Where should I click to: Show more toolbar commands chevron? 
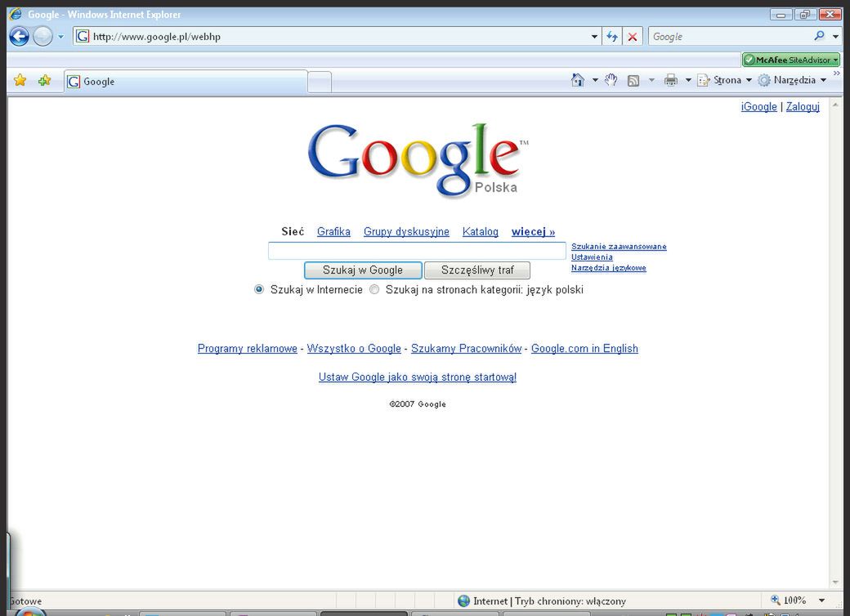pos(836,74)
